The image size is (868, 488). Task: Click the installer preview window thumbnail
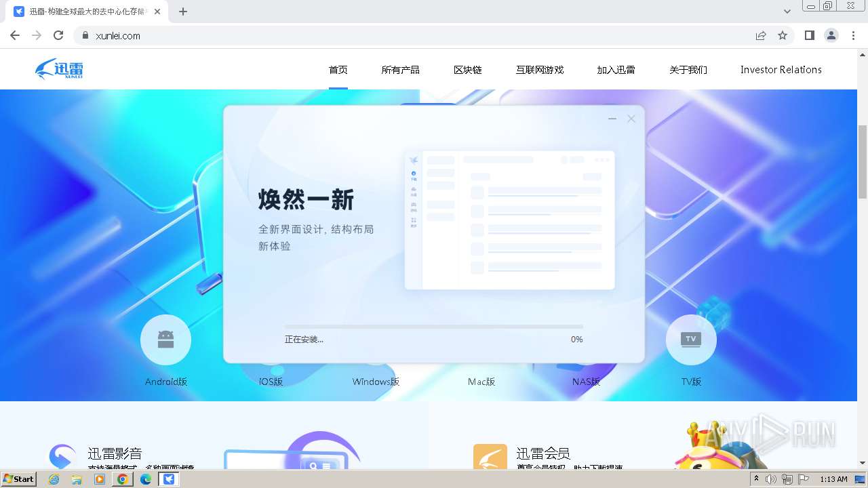point(510,220)
